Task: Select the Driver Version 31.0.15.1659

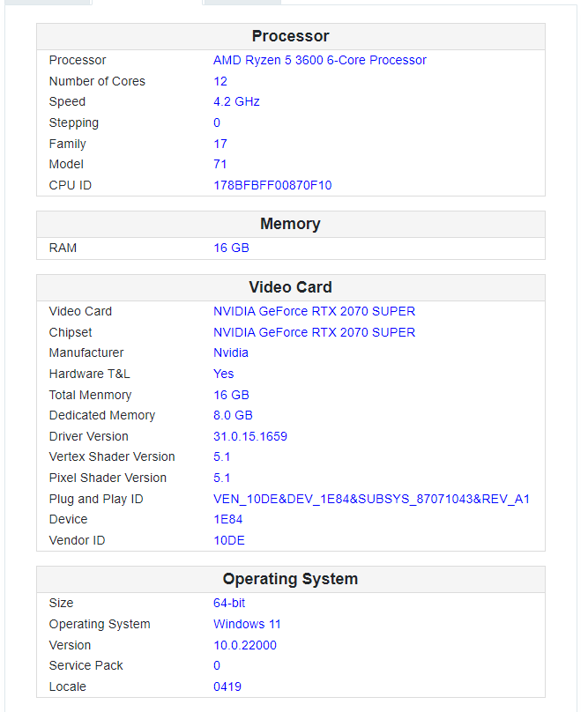Action: tap(250, 436)
